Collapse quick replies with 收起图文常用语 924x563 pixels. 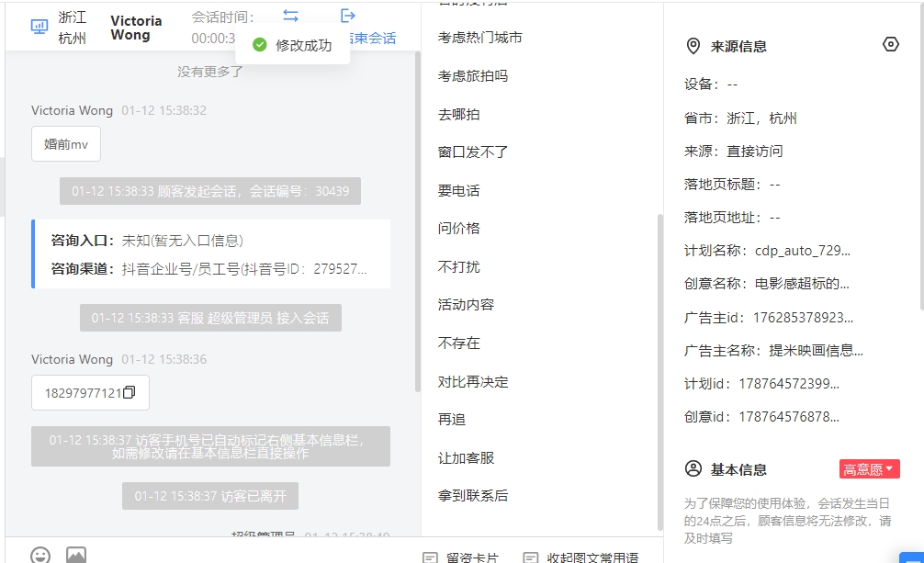(581, 557)
